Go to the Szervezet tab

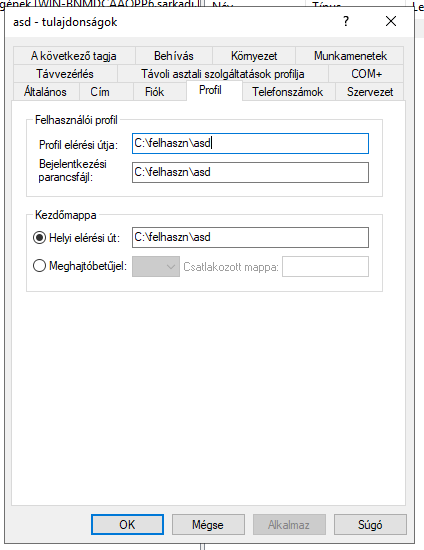(x=370, y=92)
